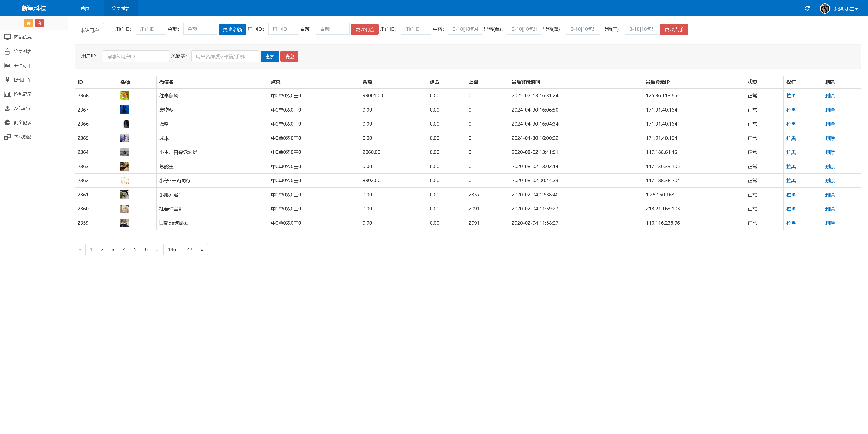
Task: Go to page 147 in pagination
Action: (188, 250)
